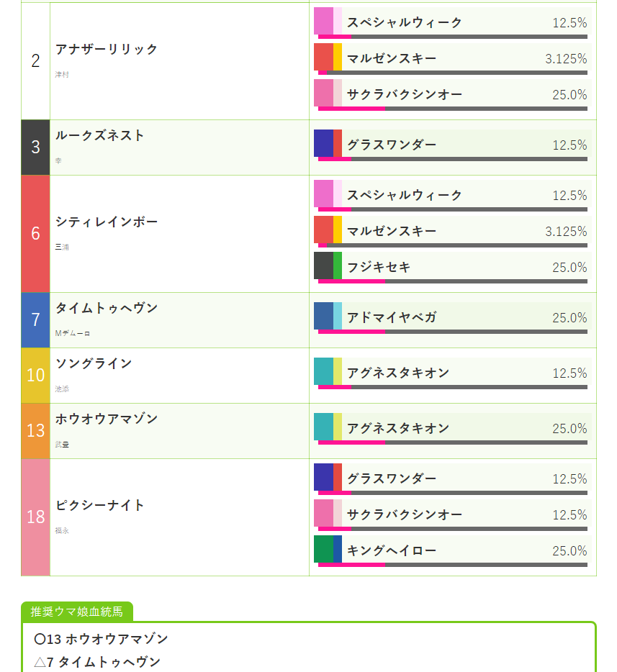The height and width of the screenshot is (672, 617).
Task: Click the yellow number 10 cell
Action: (x=35, y=376)
